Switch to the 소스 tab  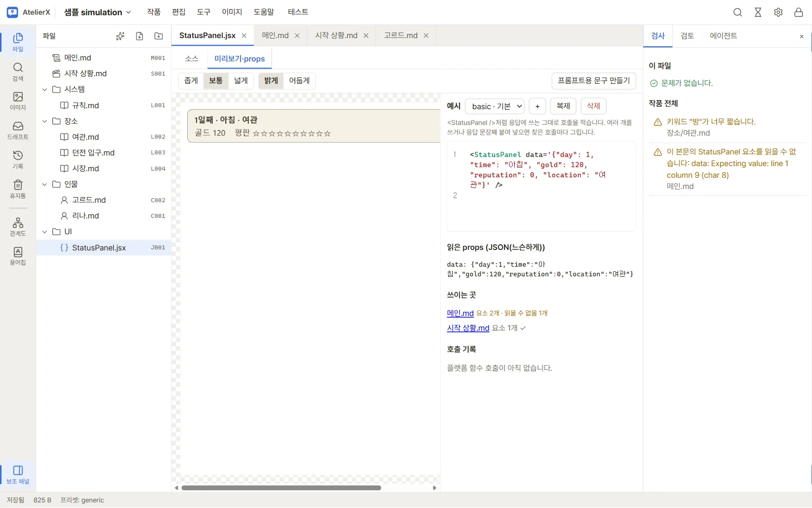pos(192,58)
